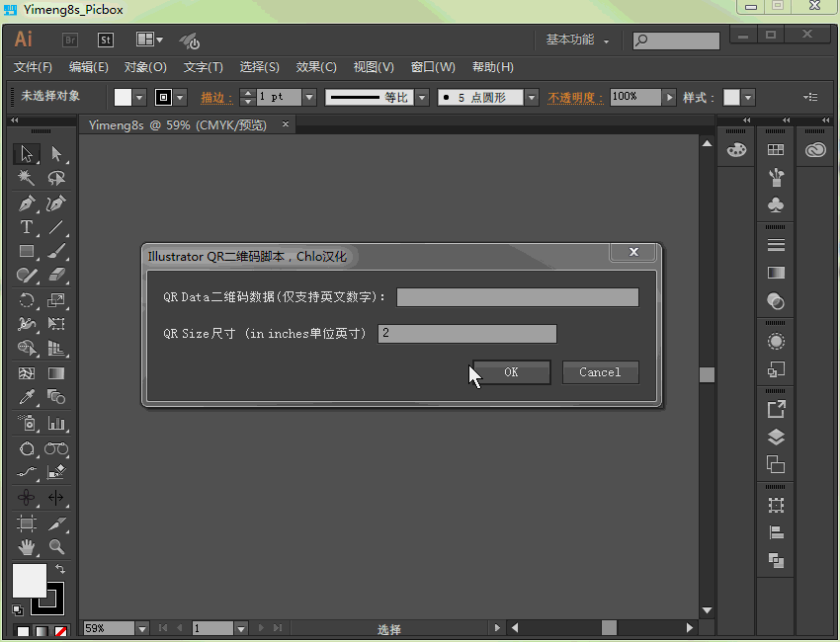Reset to default fill and stroke

coord(18,610)
